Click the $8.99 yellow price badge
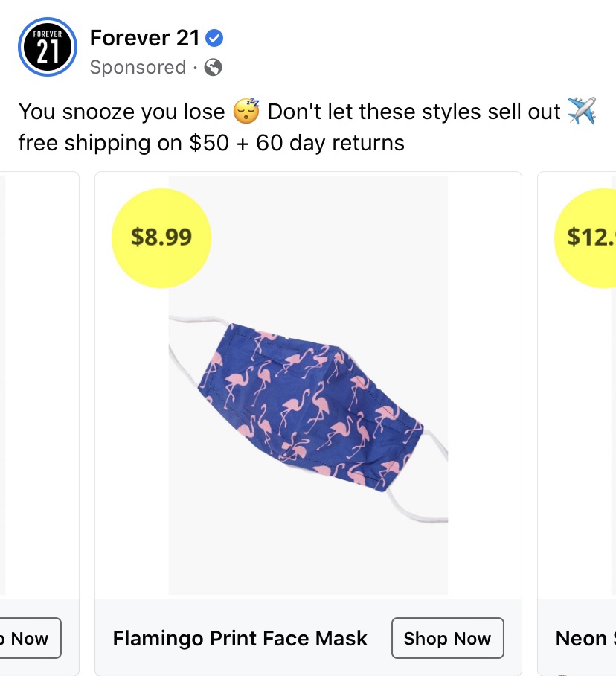This screenshot has height=676, width=616. pyautogui.click(x=161, y=237)
